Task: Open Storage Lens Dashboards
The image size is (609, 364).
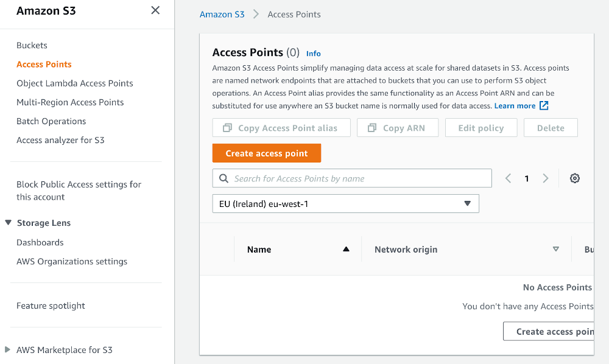Action: coord(40,242)
